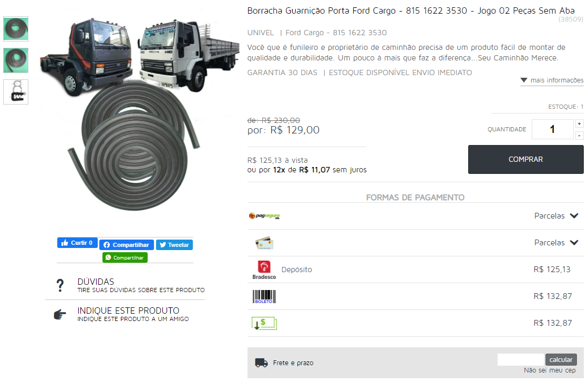Expand PagSeguro Parcelas dropdown

click(556, 216)
